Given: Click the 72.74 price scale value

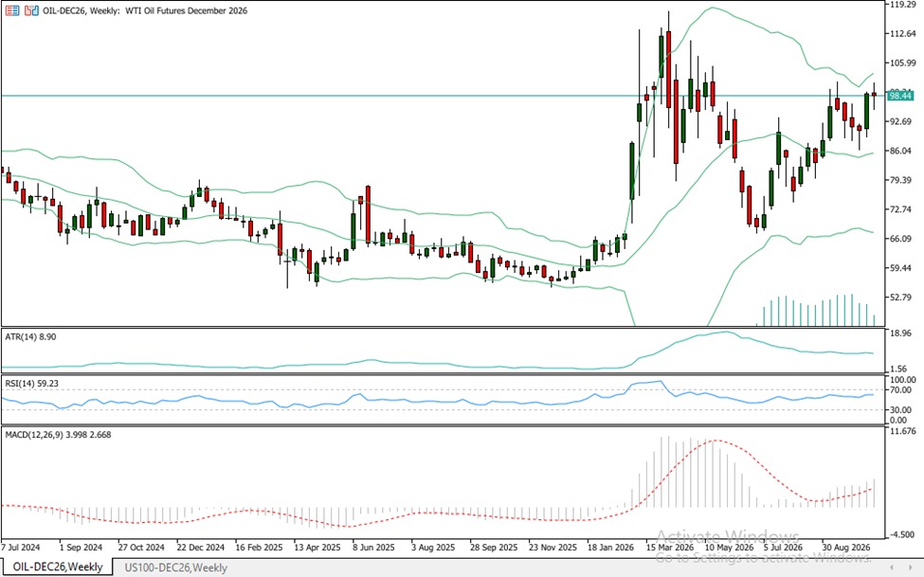Looking at the screenshot, I should click(x=903, y=209).
